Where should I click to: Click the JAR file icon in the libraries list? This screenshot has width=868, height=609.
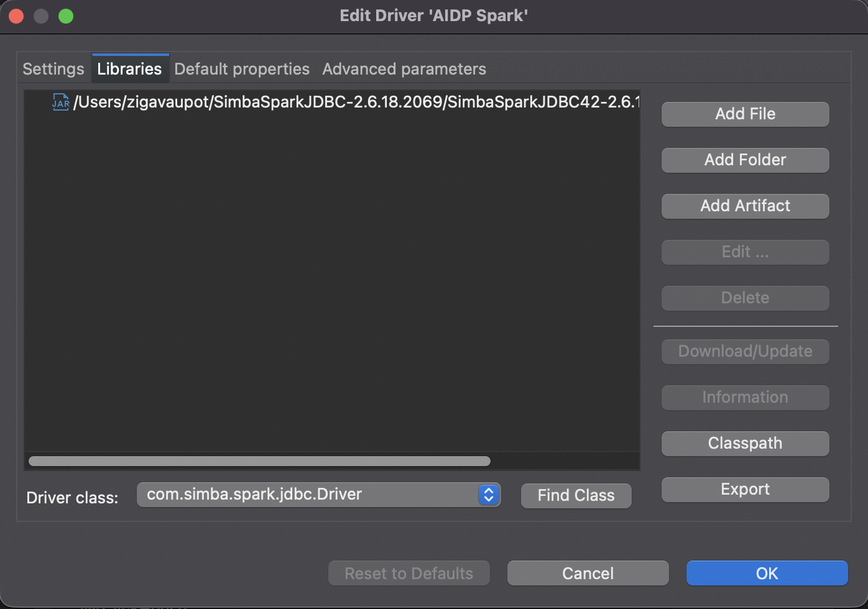click(x=60, y=101)
